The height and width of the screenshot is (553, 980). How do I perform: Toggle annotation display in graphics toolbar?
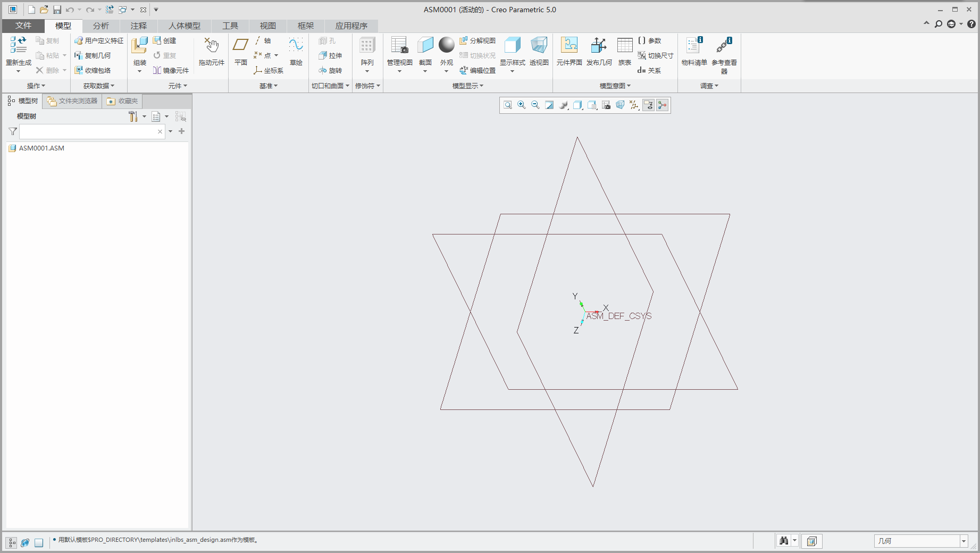pos(648,105)
